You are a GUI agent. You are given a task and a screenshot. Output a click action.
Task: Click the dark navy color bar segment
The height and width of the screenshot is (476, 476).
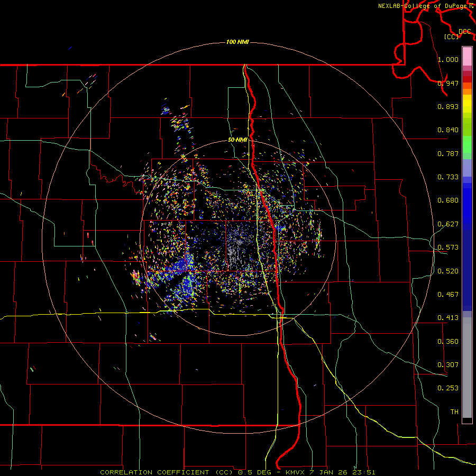pos(467,270)
